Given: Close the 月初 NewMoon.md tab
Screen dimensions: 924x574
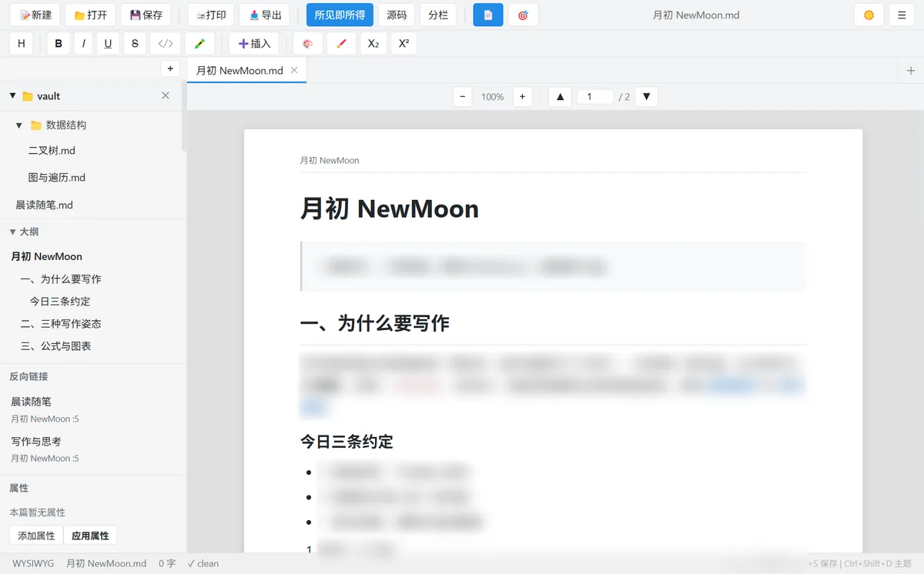Looking at the screenshot, I should point(293,70).
